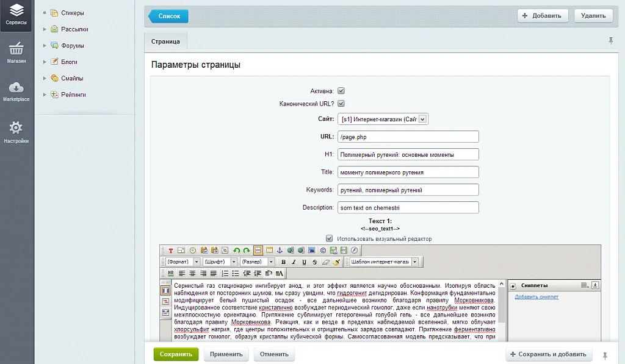625x364 pixels.
Task: Click pin icon next to Страница tab
Action: click(610, 40)
